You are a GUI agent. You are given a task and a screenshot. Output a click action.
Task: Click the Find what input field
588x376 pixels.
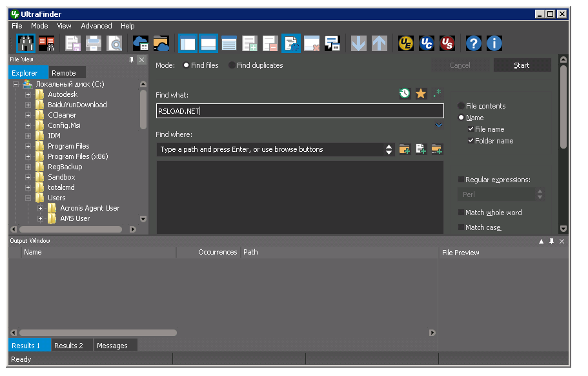click(300, 111)
